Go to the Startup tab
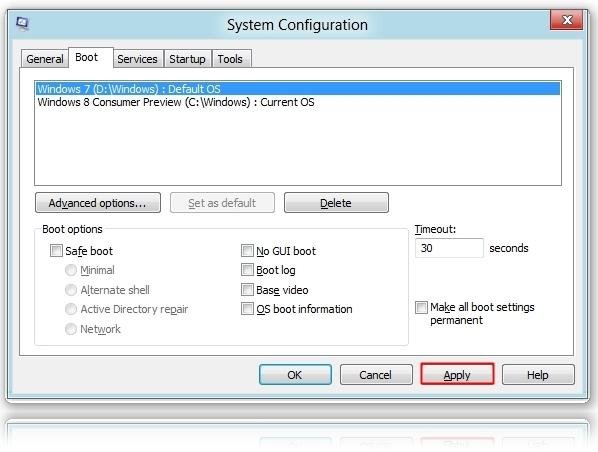598x452 pixels. tap(187, 59)
